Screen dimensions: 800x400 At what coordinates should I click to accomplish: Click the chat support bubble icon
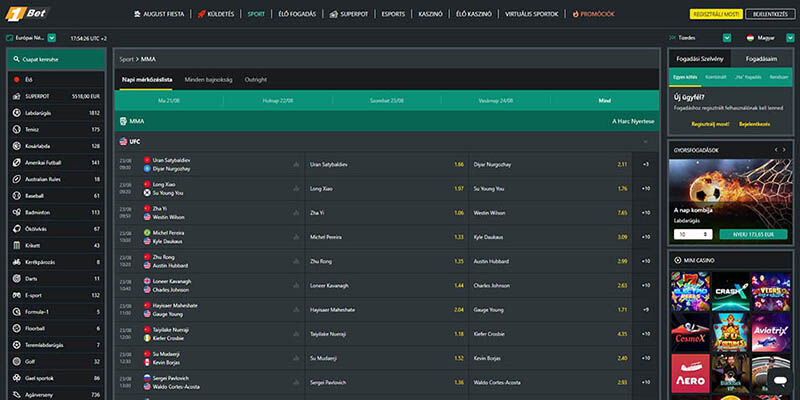pos(779,380)
